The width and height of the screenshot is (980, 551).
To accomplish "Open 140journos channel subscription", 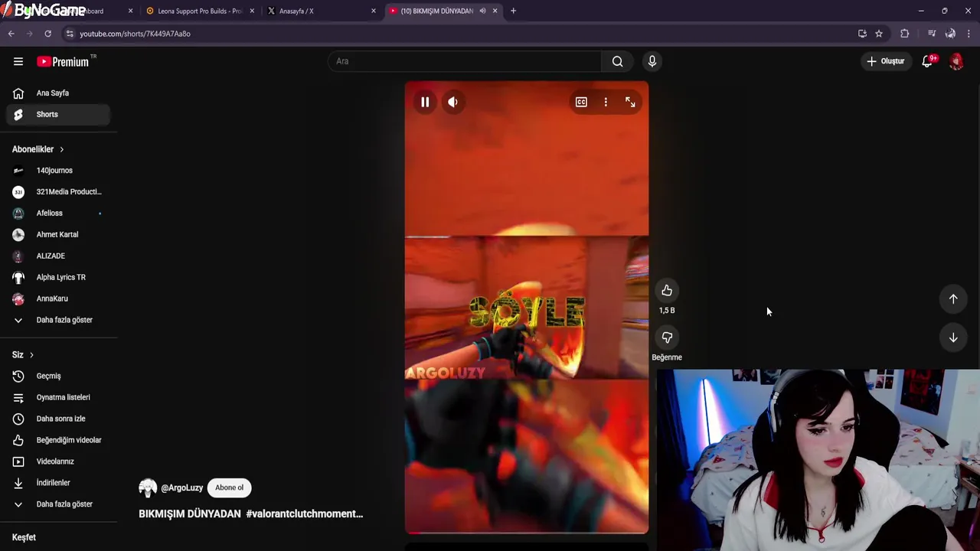I will click(58, 171).
